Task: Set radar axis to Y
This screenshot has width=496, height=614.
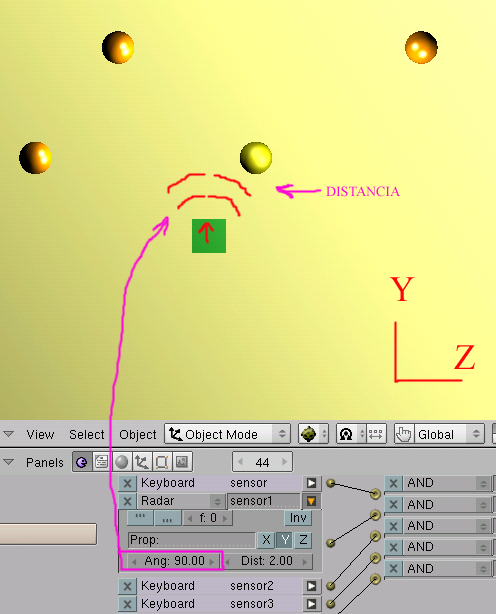Action: tap(285, 540)
